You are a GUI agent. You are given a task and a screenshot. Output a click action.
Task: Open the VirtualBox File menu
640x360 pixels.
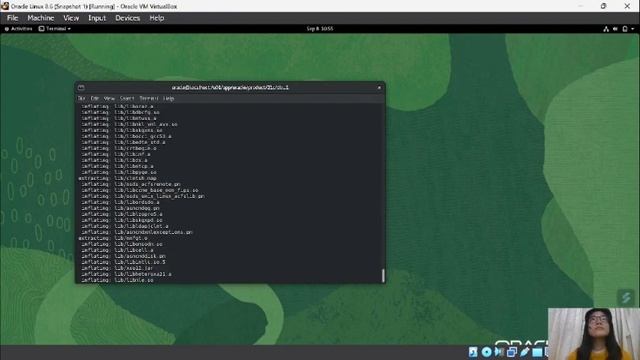pyautogui.click(x=12, y=18)
